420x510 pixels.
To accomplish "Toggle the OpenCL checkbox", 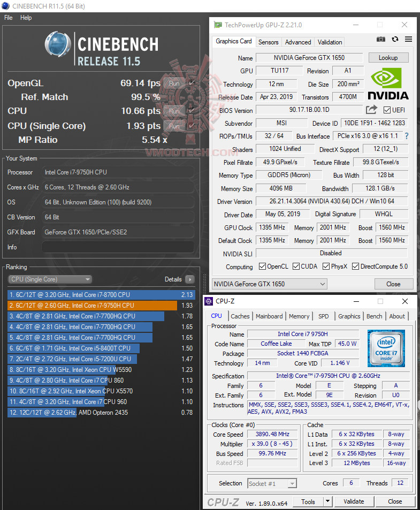I will pyautogui.click(x=262, y=267).
